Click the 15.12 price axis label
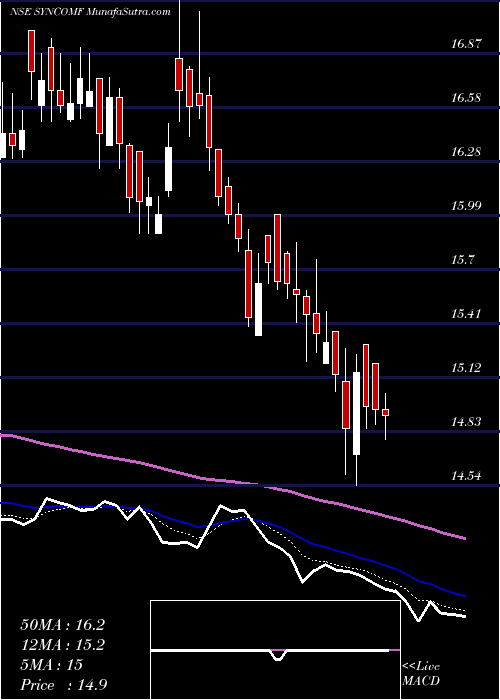The width and height of the screenshot is (500, 700). [x=466, y=368]
